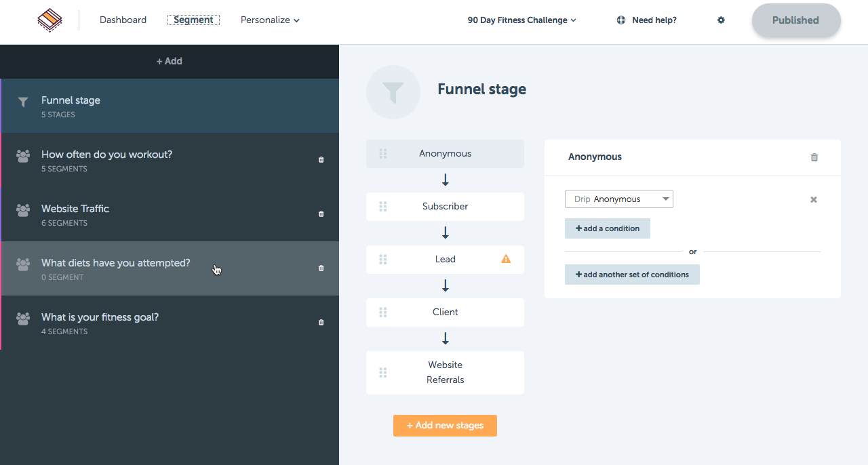Open the Drip Anonymous condition dropdown
868x465 pixels.
[619, 199]
